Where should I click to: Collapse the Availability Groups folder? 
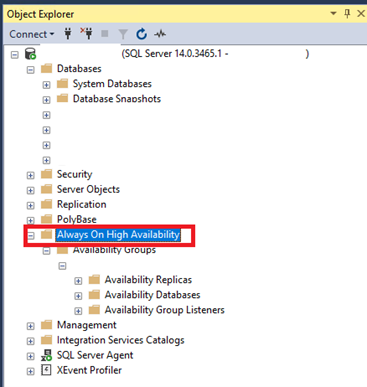coord(46,251)
